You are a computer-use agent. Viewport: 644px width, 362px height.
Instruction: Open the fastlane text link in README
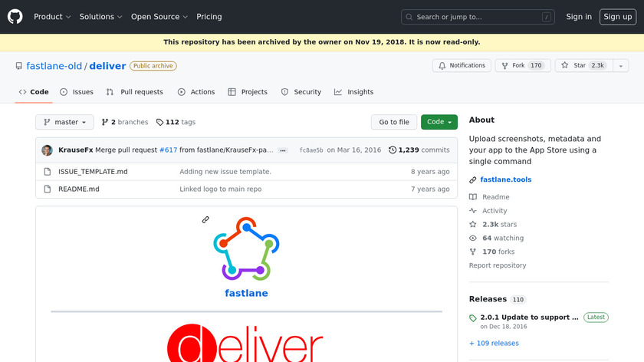[246, 293]
